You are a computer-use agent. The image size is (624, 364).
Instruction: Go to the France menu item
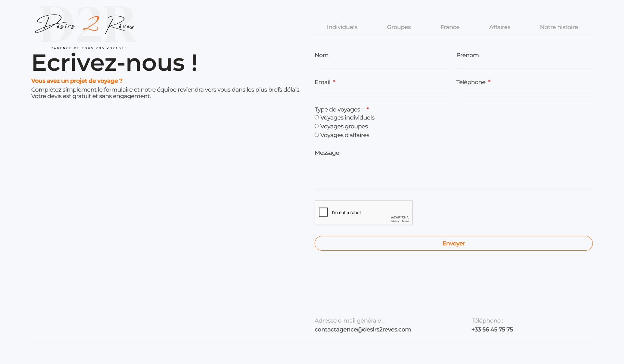[450, 27]
